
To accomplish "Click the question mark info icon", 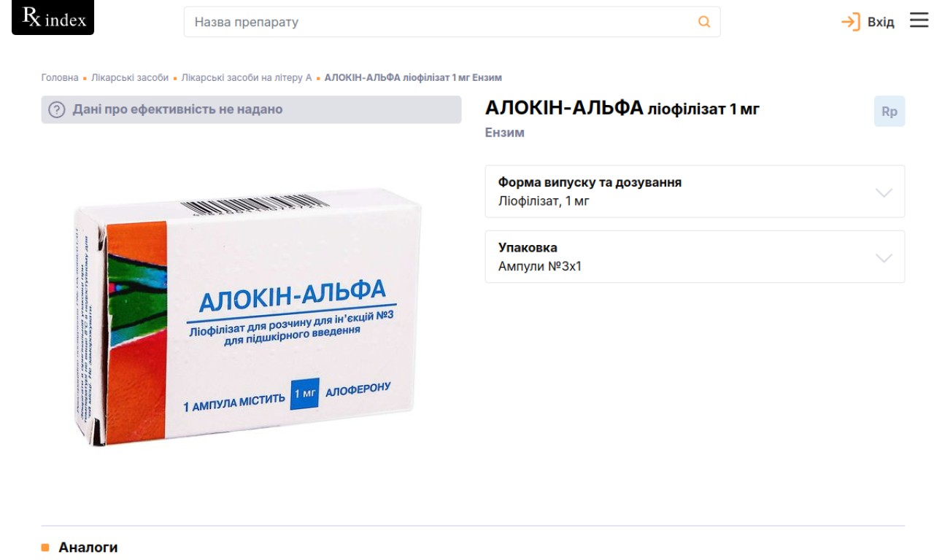I will (x=57, y=110).
